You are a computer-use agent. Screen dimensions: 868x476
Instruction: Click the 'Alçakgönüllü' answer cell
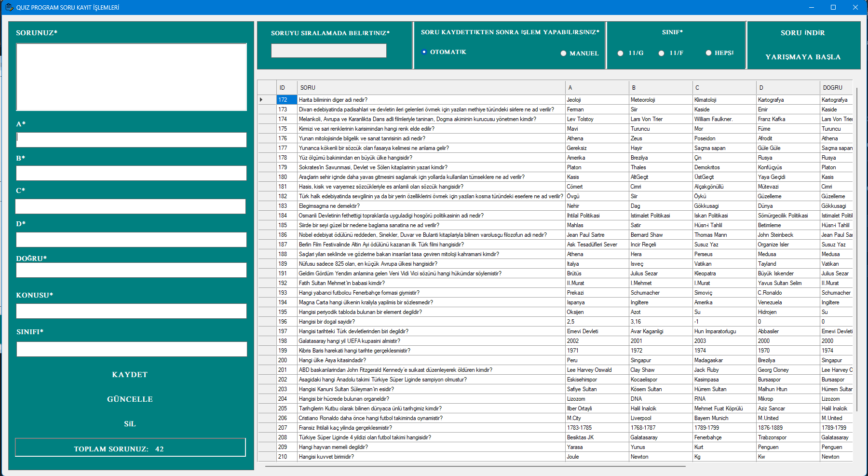[724, 187]
